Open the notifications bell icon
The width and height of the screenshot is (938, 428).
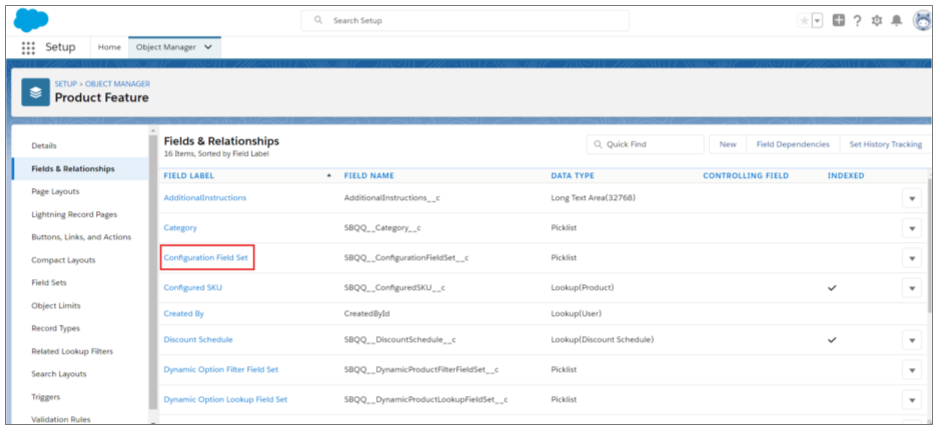click(896, 20)
